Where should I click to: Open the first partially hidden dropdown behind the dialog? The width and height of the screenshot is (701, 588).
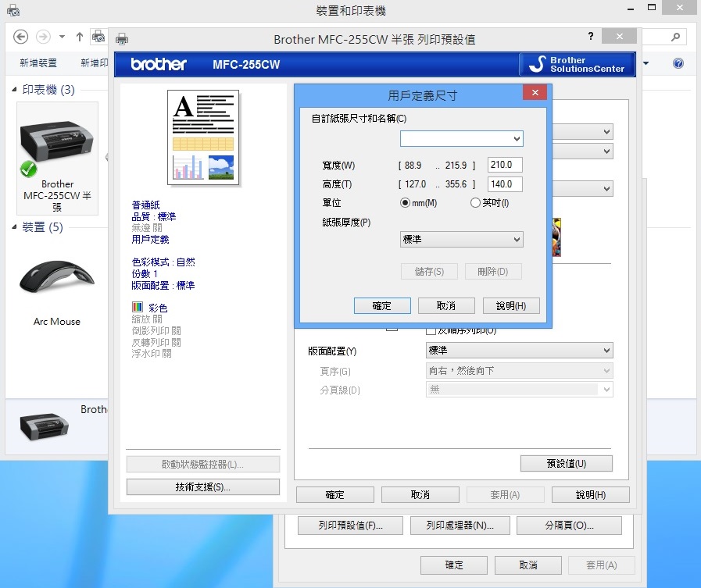click(582, 132)
